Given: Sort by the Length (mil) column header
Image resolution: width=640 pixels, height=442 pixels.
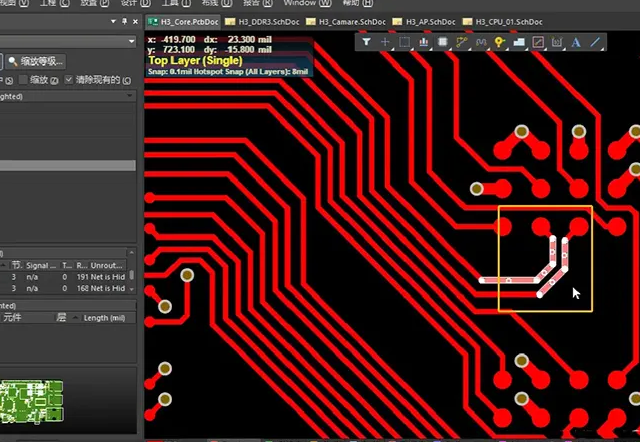Looking at the screenshot, I should point(103,317).
